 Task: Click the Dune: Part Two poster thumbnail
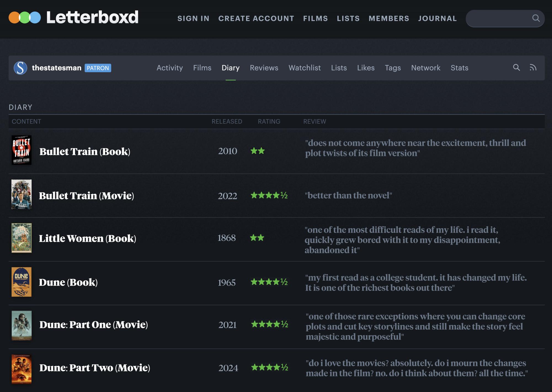coord(22,369)
